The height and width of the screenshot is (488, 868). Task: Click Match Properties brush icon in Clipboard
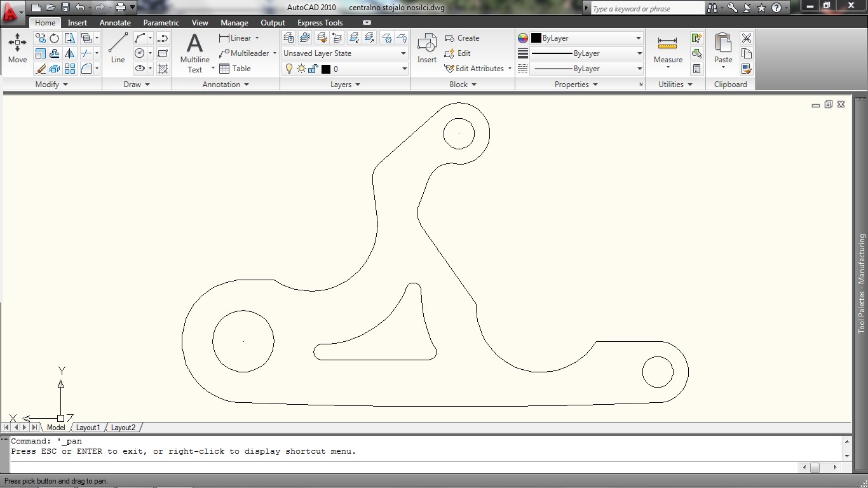tap(747, 69)
